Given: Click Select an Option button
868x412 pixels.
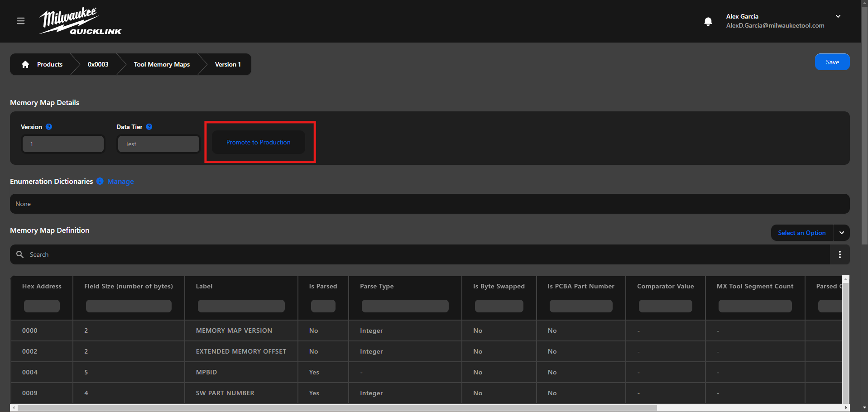Looking at the screenshot, I should coord(802,233).
